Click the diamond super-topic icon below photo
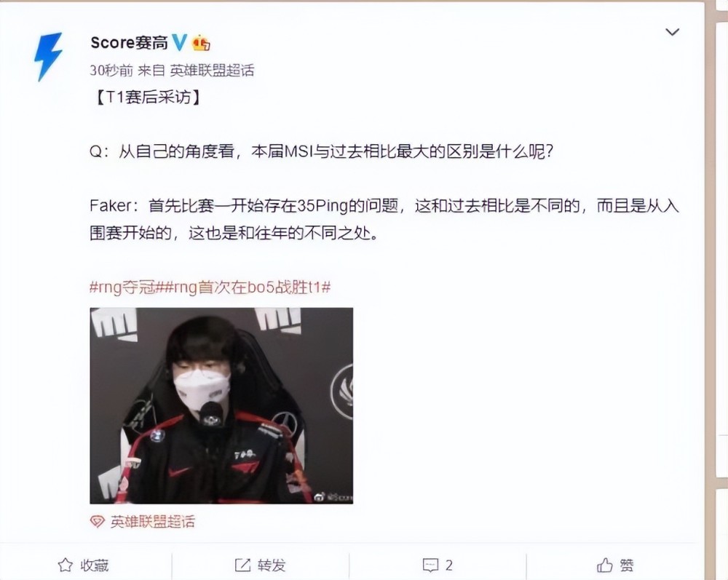 point(97,522)
